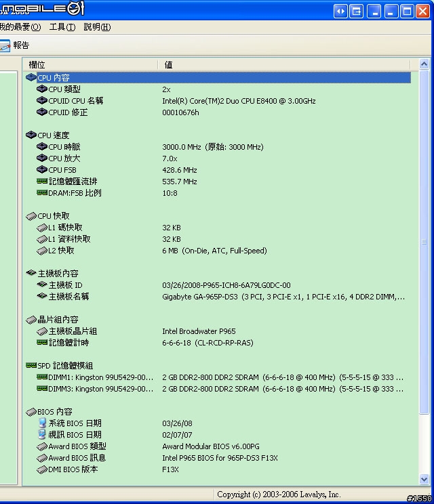Viewport: 434px width, 504px height.
Task: Select the 02/07/07 video BIOS date
Action: pos(177,435)
